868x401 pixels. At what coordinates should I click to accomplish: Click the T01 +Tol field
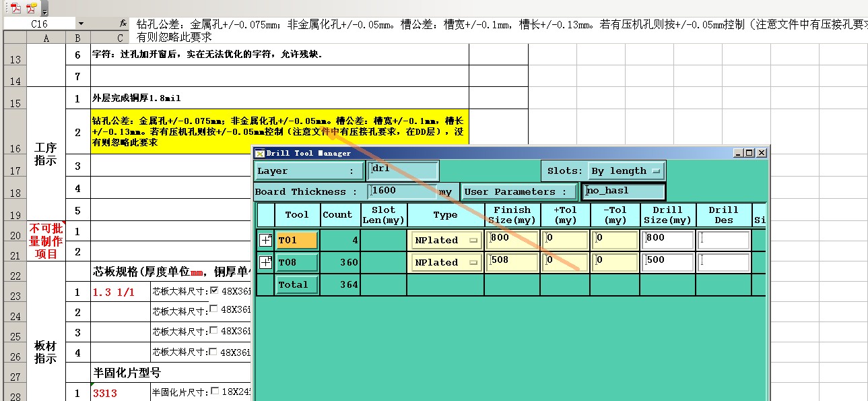tap(566, 240)
